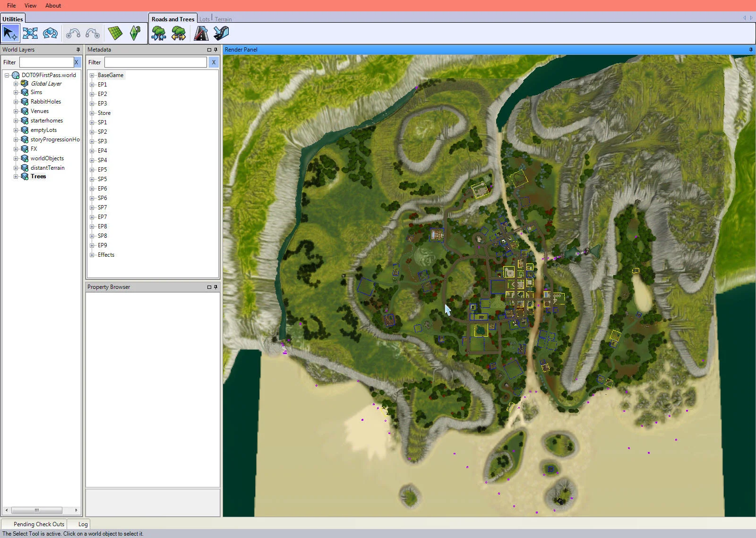The image size is (756, 538).
Task: Pin the Render Panel
Action: coord(750,50)
